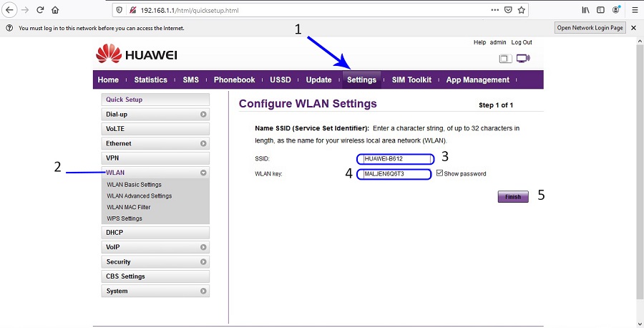Toggle the Show password checkbox
The height and width of the screenshot is (328, 644).
[x=439, y=173]
